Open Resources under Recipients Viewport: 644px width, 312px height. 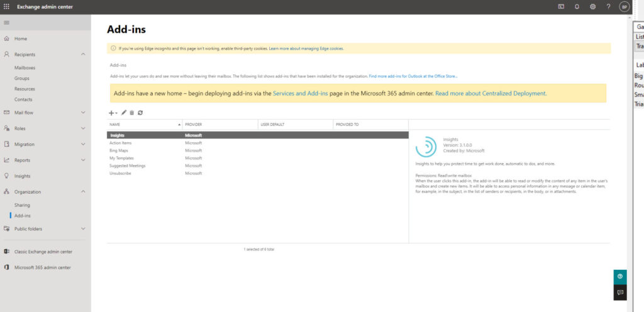point(25,89)
